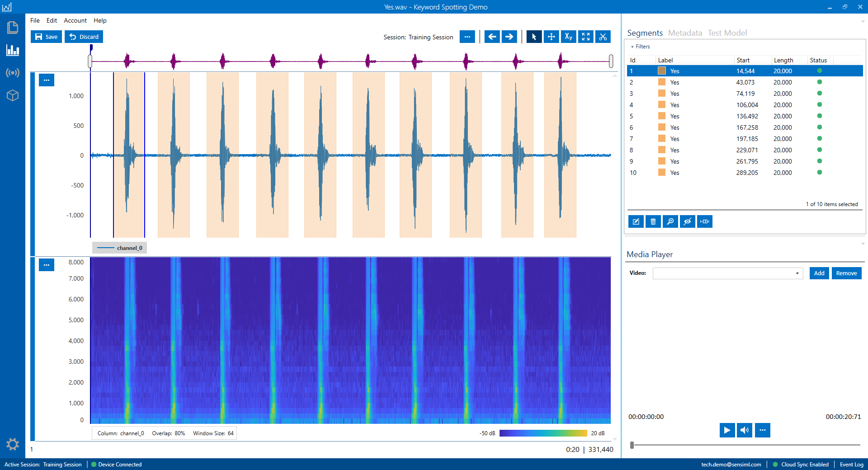Select segment row with start 74,119
This screenshot has height=470, width=868.
[x=745, y=94]
